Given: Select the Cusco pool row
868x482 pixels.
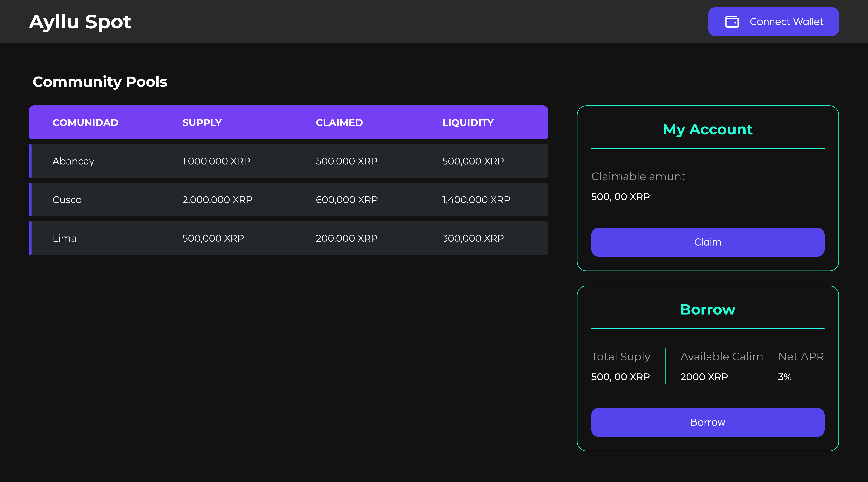Looking at the screenshot, I should pos(288,199).
